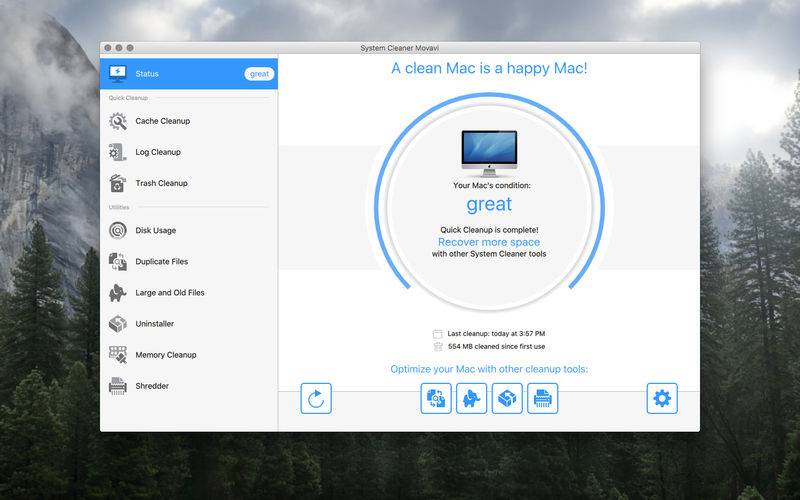Go to Trash Cleanup label
The height and width of the screenshot is (500, 800).
pos(161,183)
